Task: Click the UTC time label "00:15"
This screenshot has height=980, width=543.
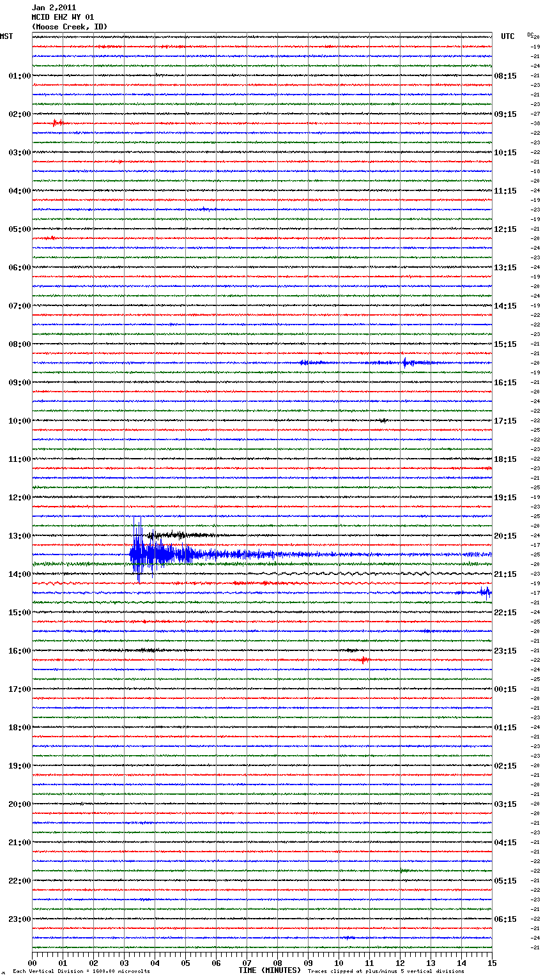Action: click(x=505, y=689)
